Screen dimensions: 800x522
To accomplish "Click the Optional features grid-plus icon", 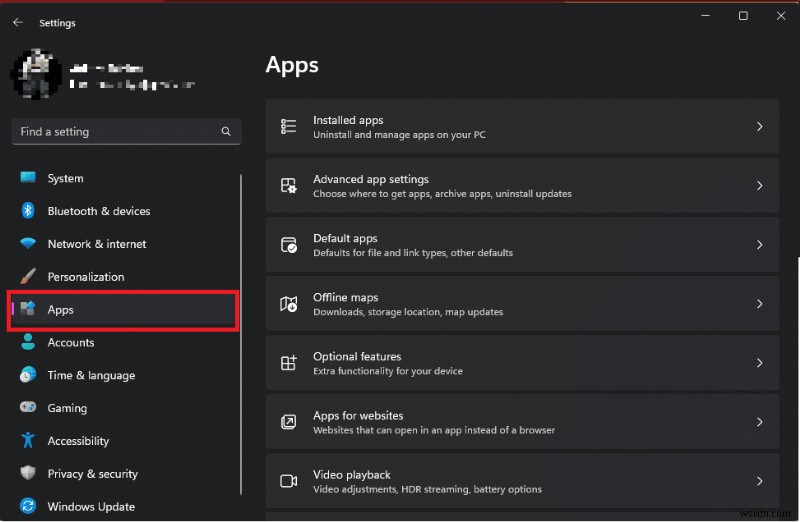I will pyautogui.click(x=288, y=363).
